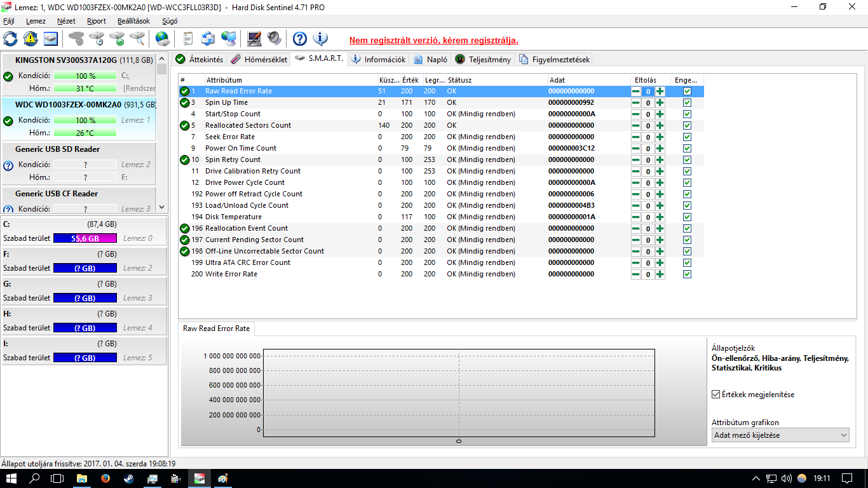The width and height of the screenshot is (868, 488).
Task: Switch to the Napló tab
Action: (430, 60)
